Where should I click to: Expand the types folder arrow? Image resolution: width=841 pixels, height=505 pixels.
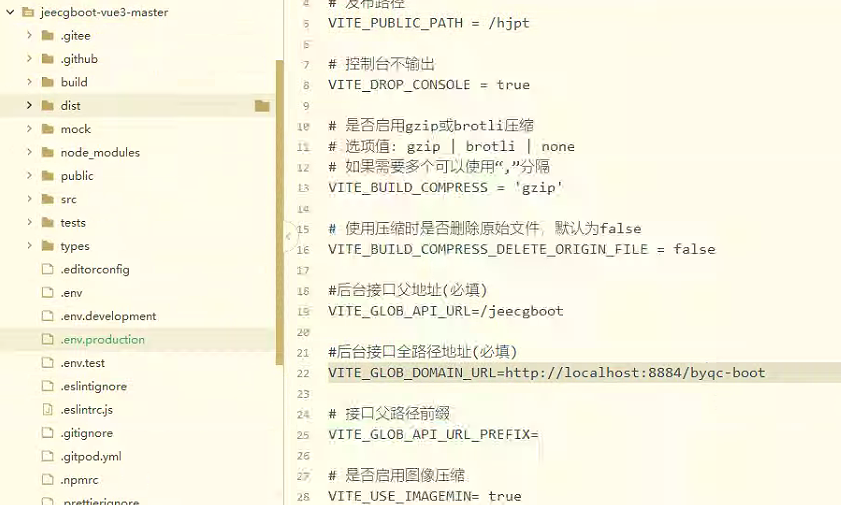[x=29, y=246]
